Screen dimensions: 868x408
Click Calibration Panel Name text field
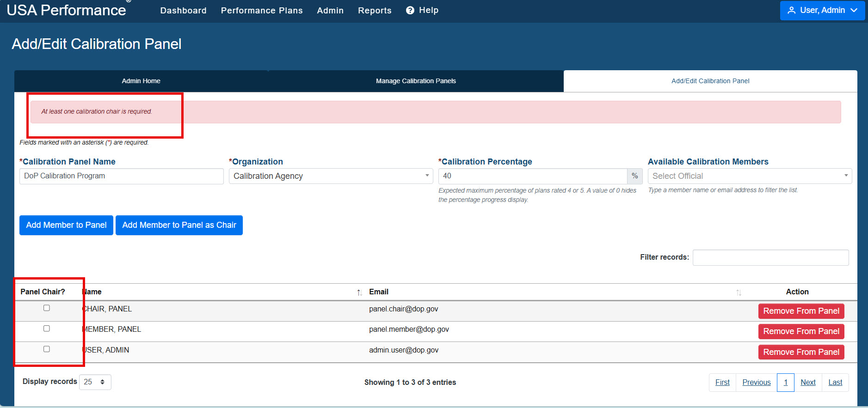coord(122,176)
